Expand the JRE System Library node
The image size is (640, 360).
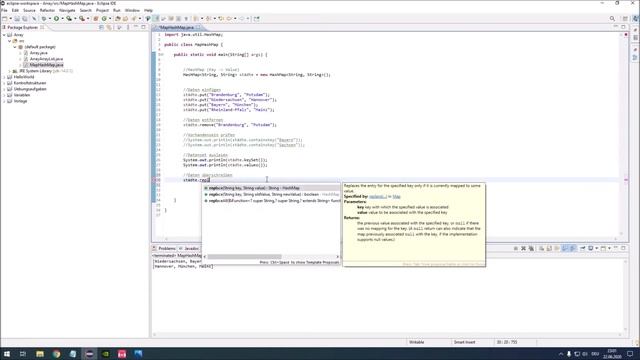10,71
